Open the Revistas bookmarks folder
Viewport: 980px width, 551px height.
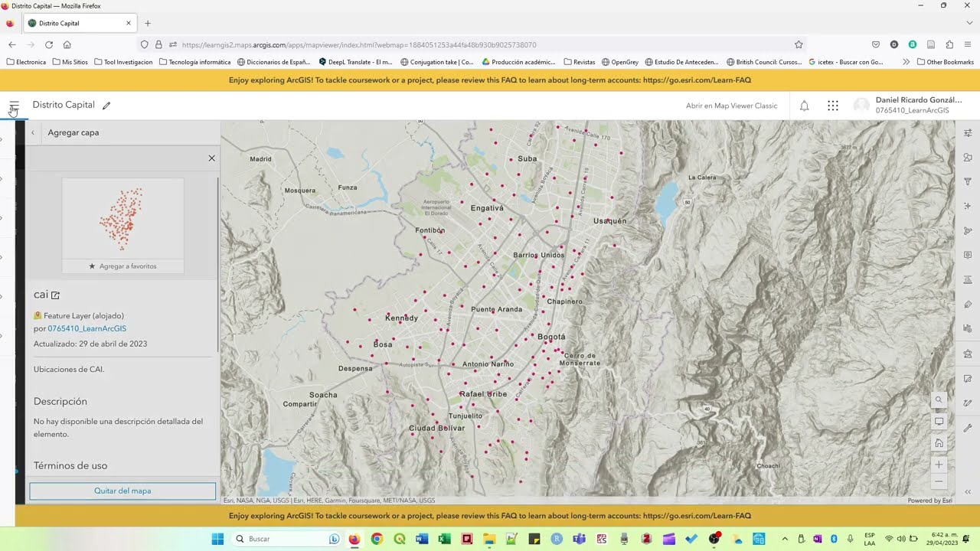pyautogui.click(x=579, y=62)
